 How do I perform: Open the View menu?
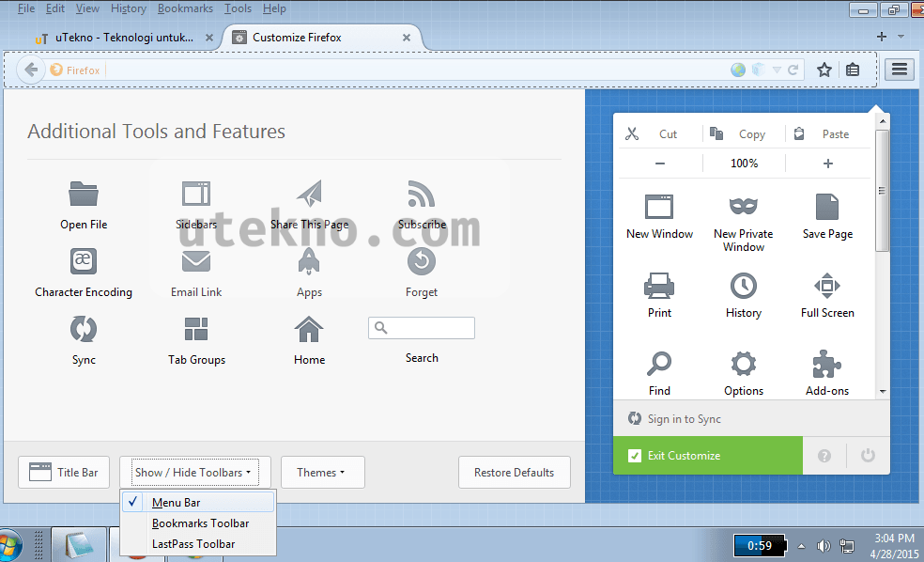[x=87, y=8]
